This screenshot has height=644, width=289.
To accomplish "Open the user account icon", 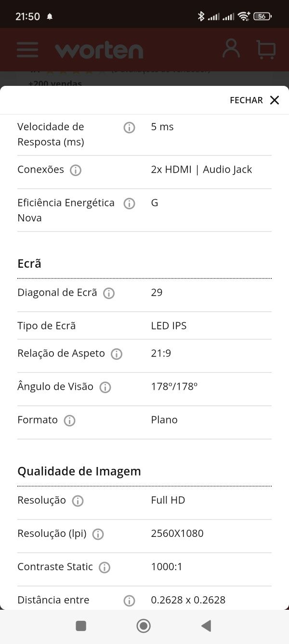I will (x=231, y=49).
